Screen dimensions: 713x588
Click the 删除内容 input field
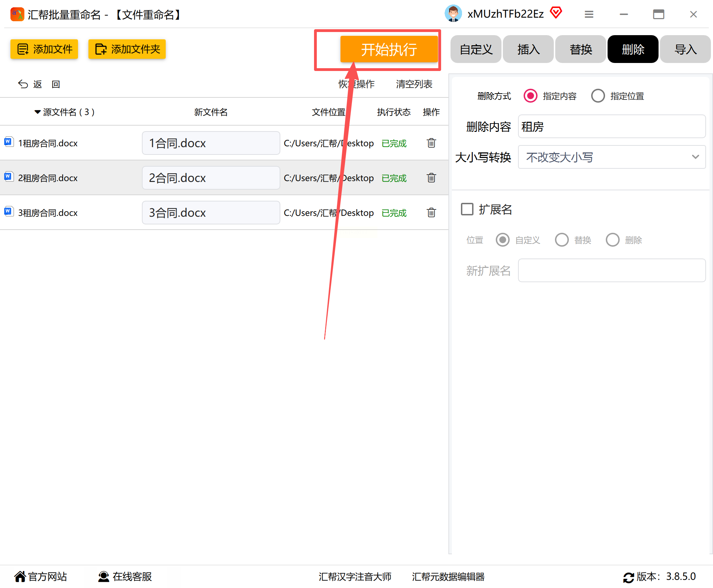[x=612, y=127]
